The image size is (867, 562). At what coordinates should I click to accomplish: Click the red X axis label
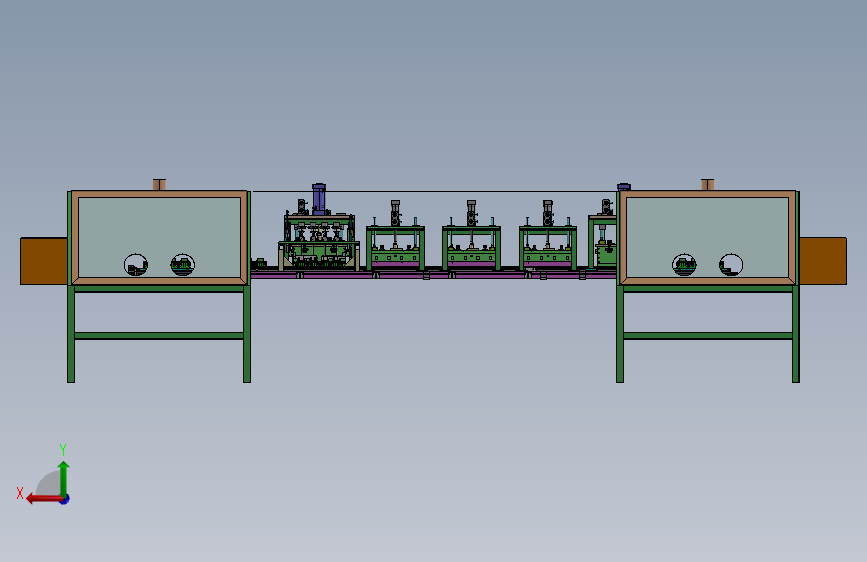(20, 493)
